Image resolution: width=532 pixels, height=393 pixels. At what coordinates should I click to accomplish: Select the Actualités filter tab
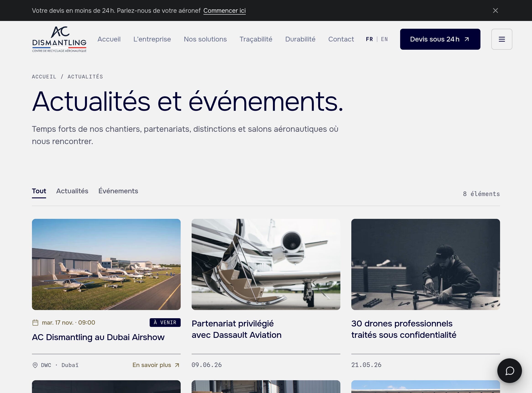tap(72, 191)
